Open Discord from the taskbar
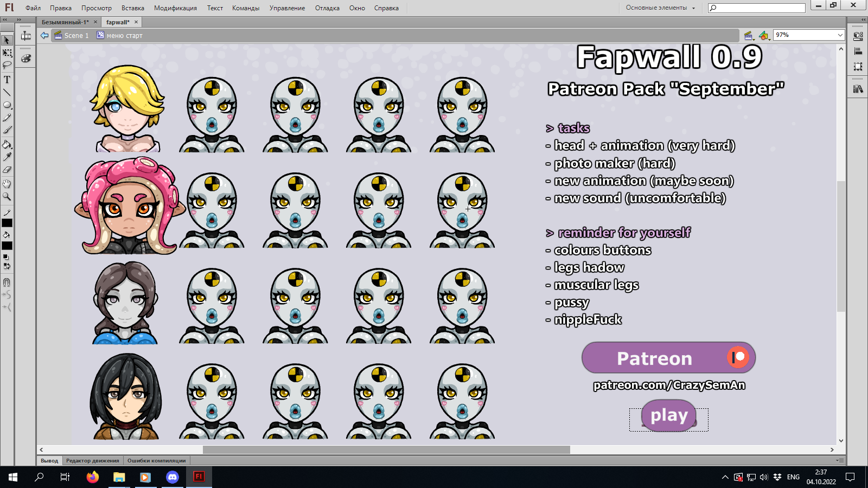 point(173,477)
